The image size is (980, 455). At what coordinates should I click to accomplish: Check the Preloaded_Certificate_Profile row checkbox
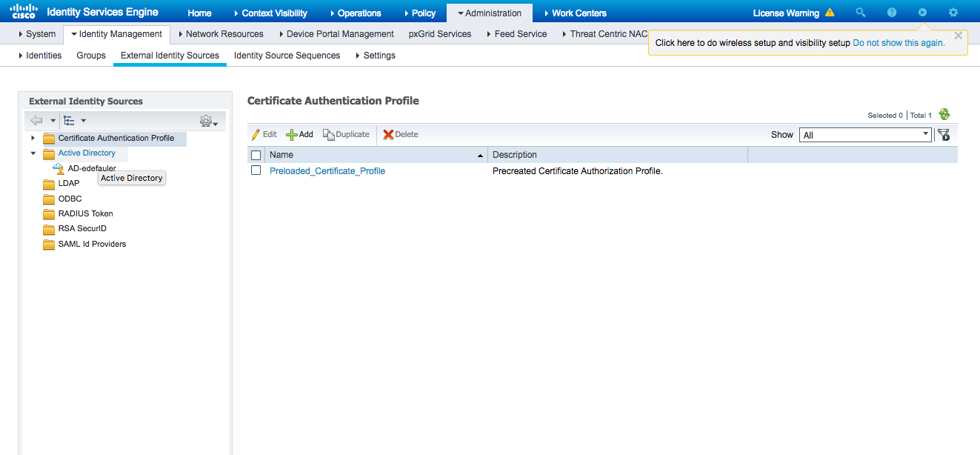(256, 170)
